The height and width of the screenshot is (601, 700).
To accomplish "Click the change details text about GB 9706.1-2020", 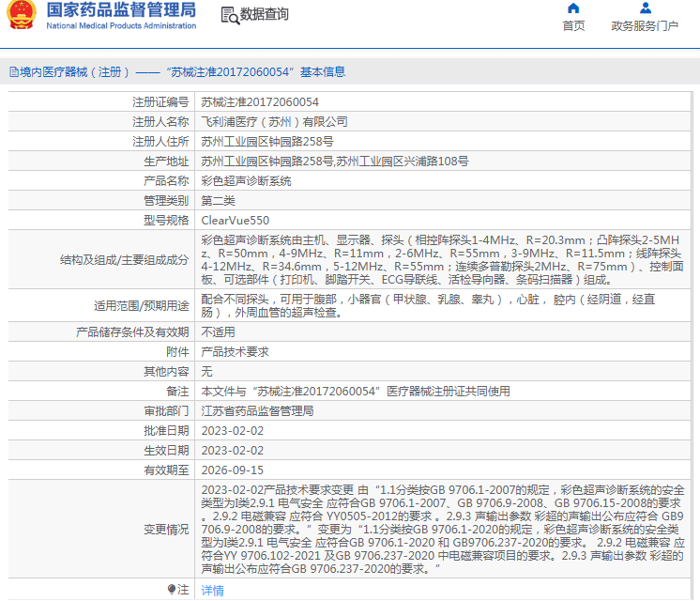I will [x=442, y=530].
